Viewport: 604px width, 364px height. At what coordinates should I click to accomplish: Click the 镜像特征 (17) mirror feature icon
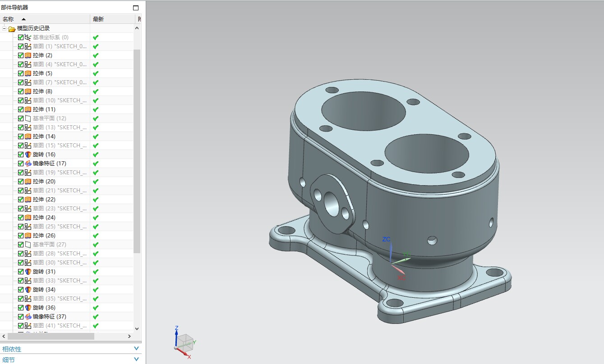(28, 164)
